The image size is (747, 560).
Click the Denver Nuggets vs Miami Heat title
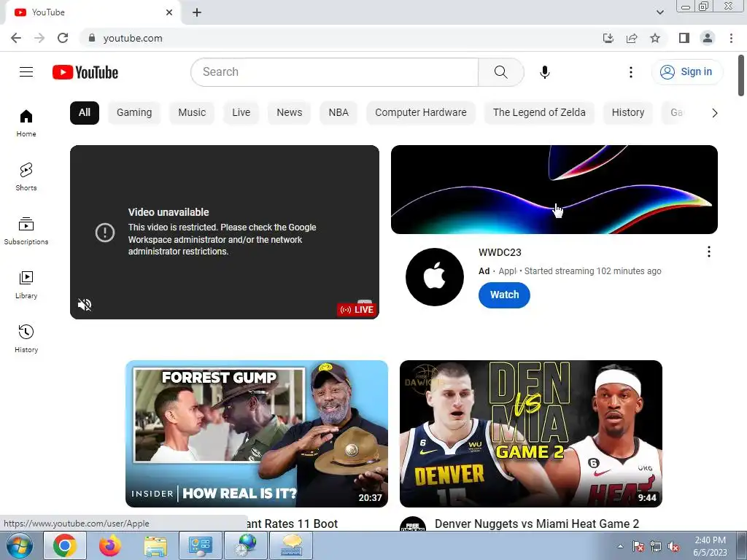(537, 524)
